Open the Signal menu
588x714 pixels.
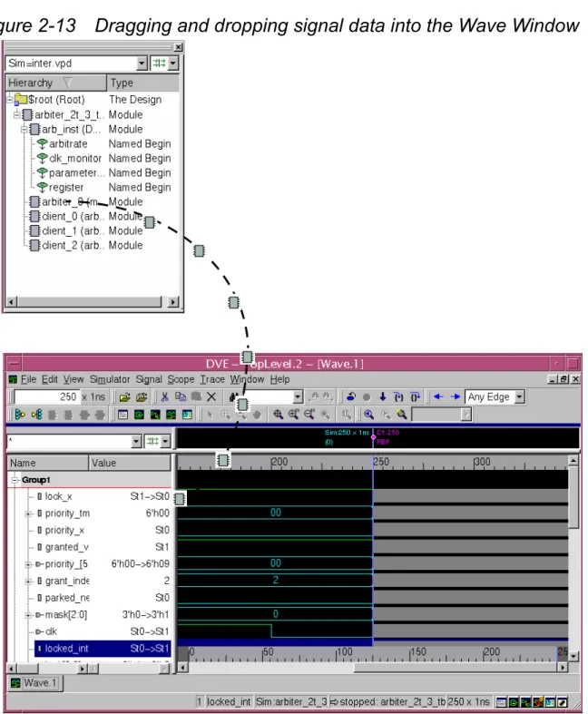click(149, 379)
